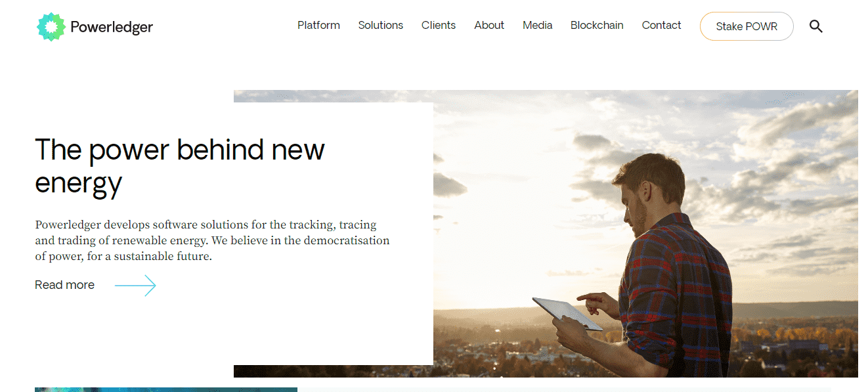Open the Platform menu
868x392 pixels.
tap(318, 26)
